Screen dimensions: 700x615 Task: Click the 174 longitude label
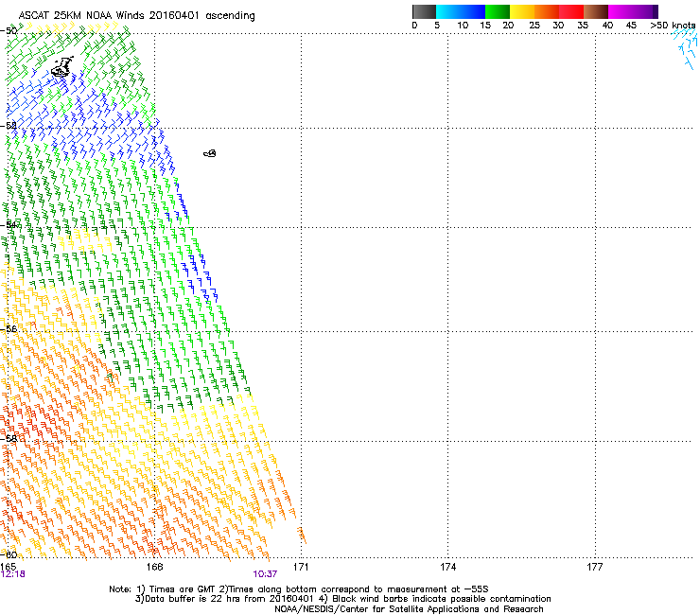(x=447, y=567)
